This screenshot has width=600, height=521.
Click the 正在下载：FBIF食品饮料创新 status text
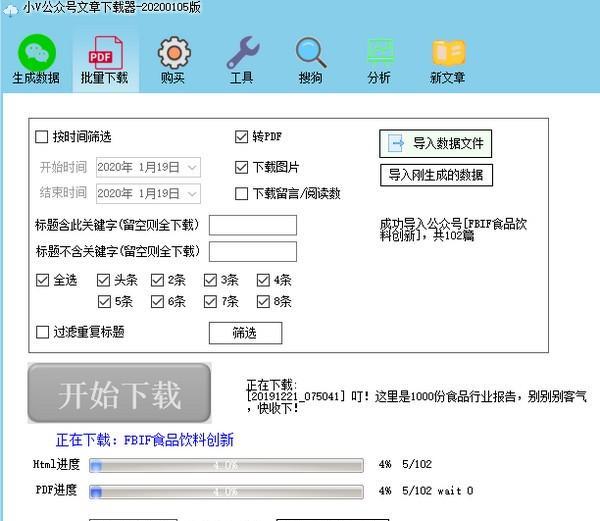[x=145, y=440]
